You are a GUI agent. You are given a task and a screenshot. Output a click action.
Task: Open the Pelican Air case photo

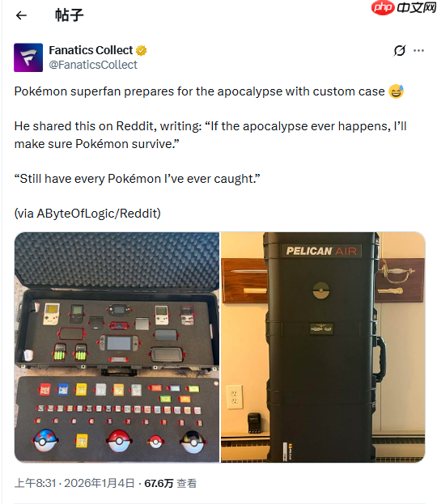coord(323,347)
